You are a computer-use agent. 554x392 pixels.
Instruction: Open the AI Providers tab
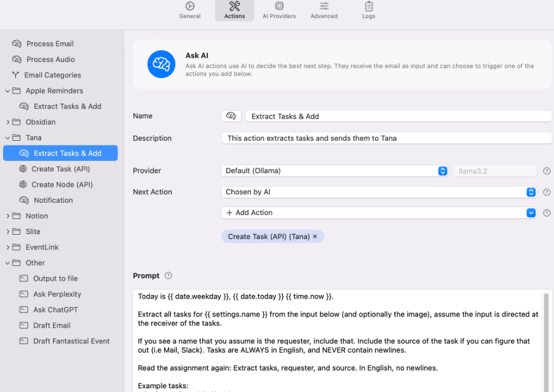click(x=279, y=10)
